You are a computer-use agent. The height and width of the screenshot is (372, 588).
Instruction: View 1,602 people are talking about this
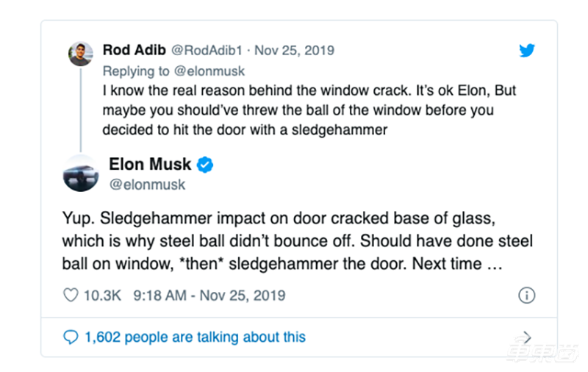(195, 337)
